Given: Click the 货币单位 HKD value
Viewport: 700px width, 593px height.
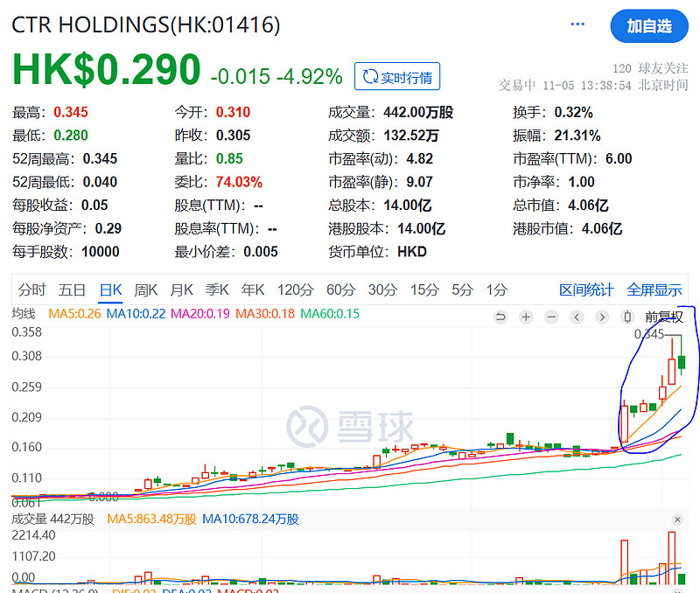Looking at the screenshot, I should pyautogui.click(x=412, y=252).
